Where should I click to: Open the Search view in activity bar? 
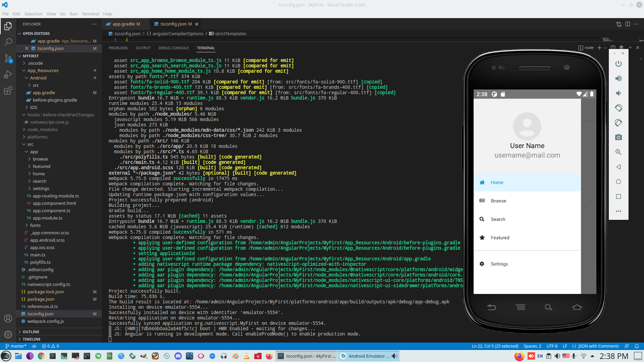8,42
